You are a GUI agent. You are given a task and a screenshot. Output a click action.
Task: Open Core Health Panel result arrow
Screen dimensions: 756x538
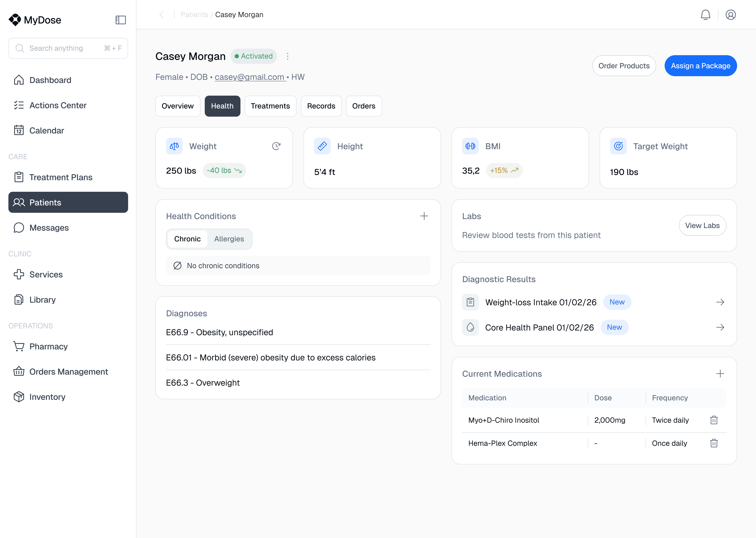(x=720, y=327)
